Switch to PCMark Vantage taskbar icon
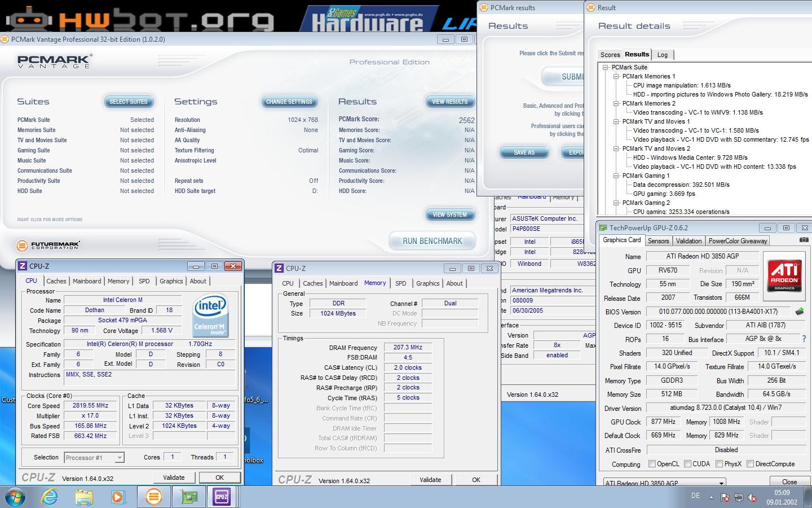Image resolution: width=812 pixels, height=508 pixels. [x=153, y=497]
